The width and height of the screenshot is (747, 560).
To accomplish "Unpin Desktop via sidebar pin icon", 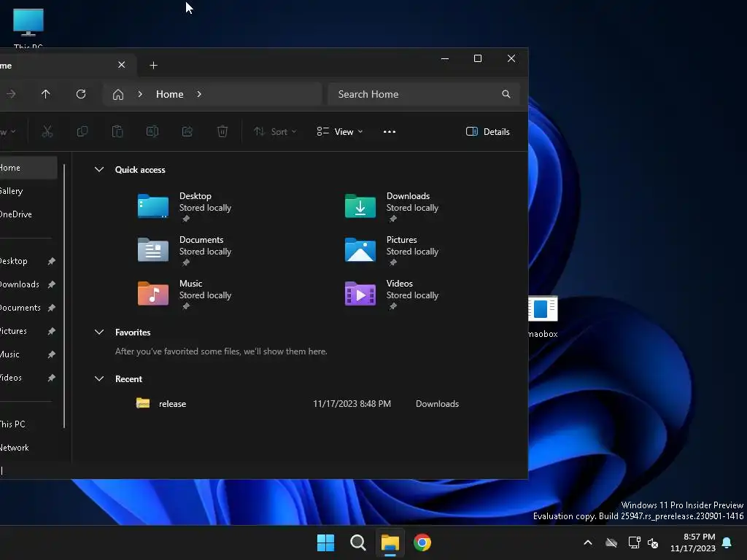I will (52, 261).
